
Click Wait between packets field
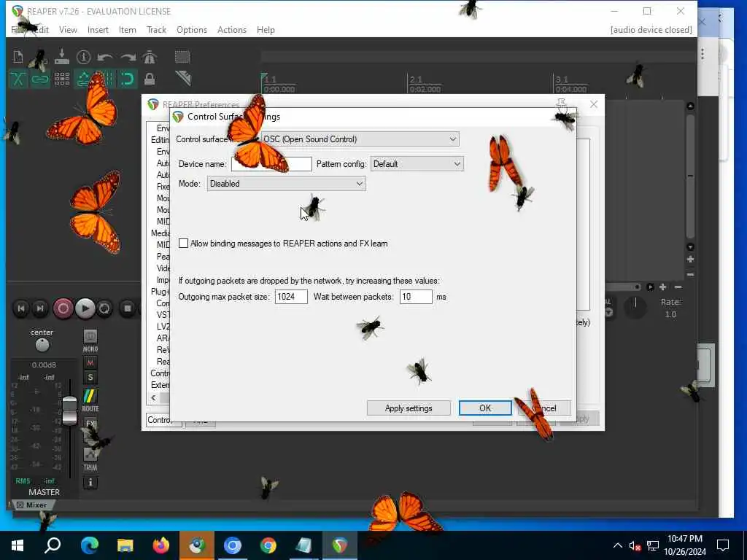coord(416,297)
